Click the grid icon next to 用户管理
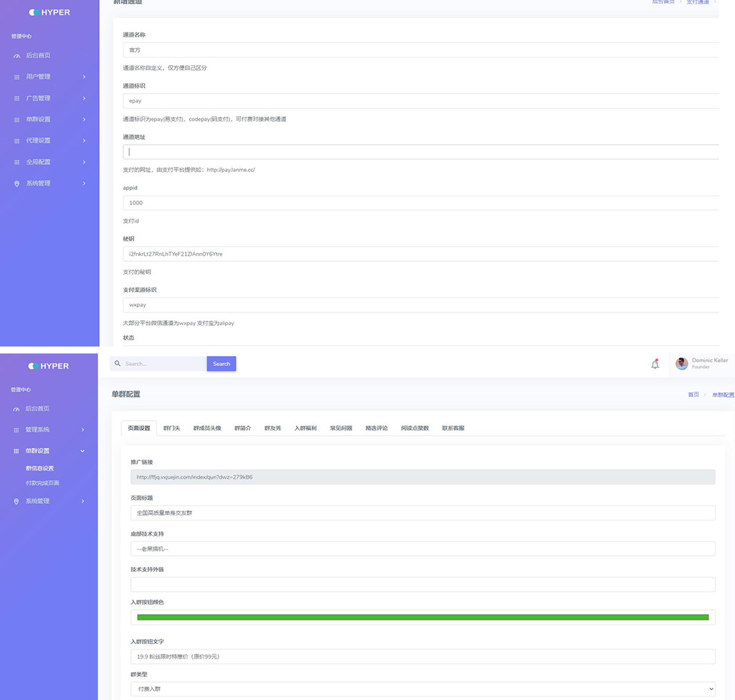 point(17,77)
